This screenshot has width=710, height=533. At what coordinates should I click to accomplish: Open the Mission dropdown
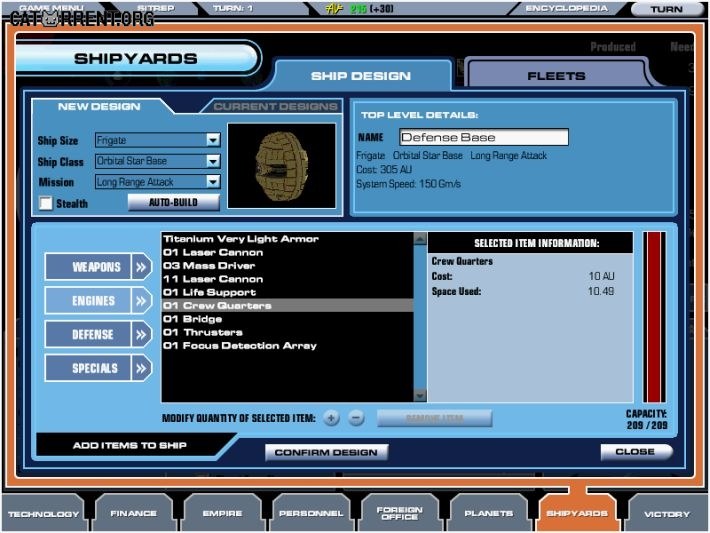(x=213, y=182)
